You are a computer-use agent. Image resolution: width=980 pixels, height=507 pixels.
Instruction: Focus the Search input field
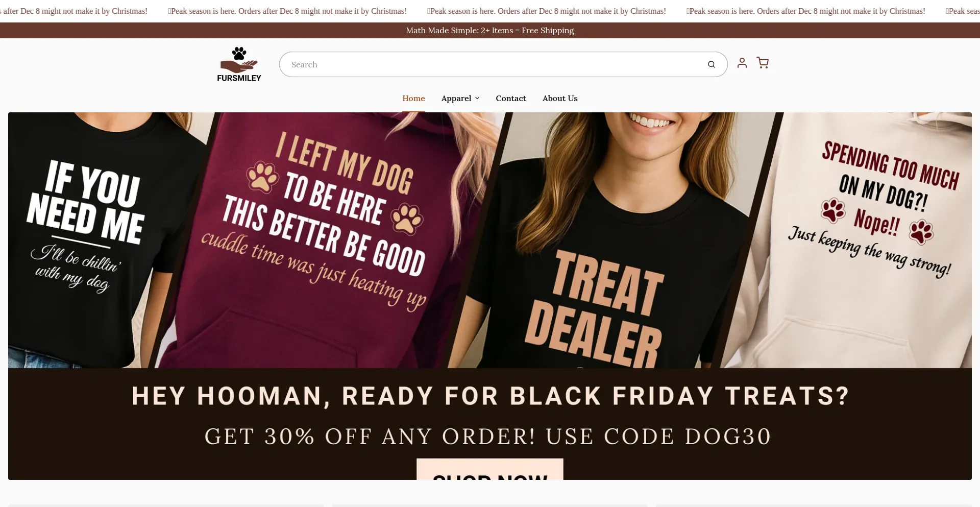(x=495, y=64)
